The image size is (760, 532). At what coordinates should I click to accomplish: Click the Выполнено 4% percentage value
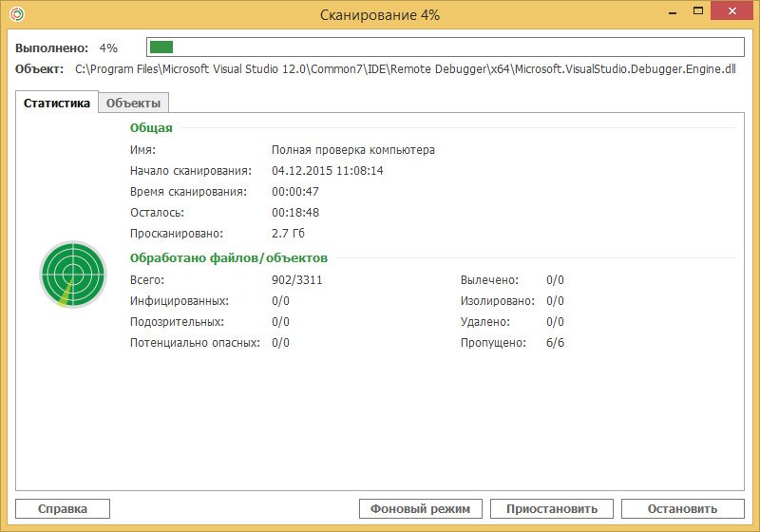point(108,48)
